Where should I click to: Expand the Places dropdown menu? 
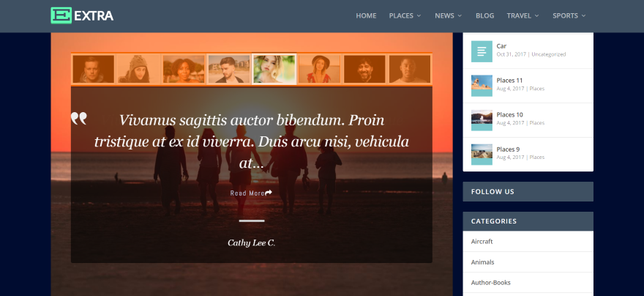405,15
